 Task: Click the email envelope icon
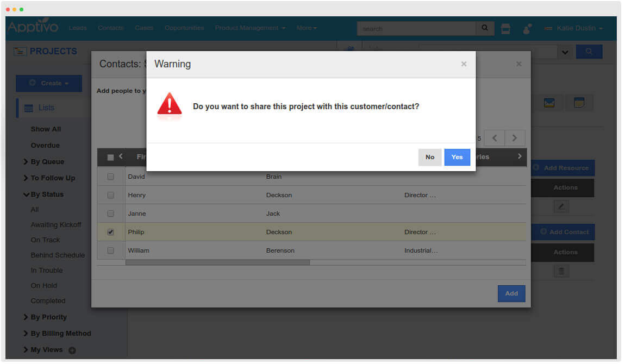549,103
